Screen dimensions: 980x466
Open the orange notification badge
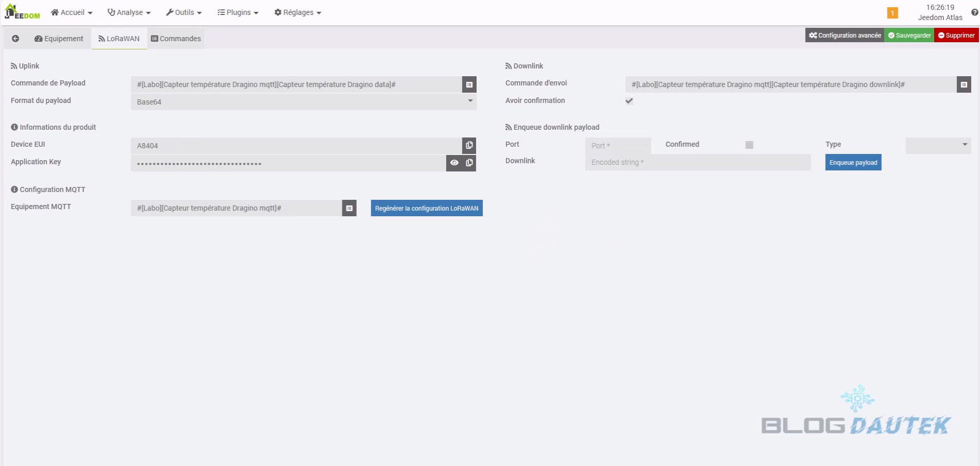click(x=892, y=13)
